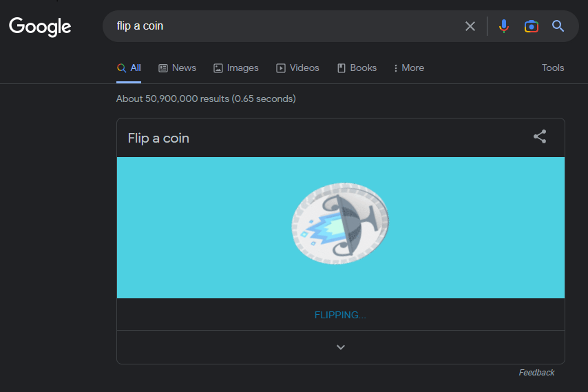Switch to the News tab

(x=178, y=68)
